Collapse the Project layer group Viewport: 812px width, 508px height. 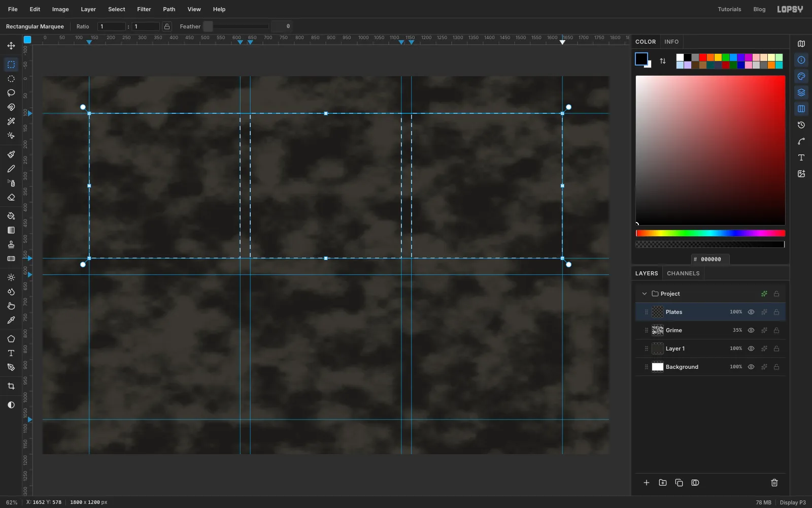[x=645, y=294]
